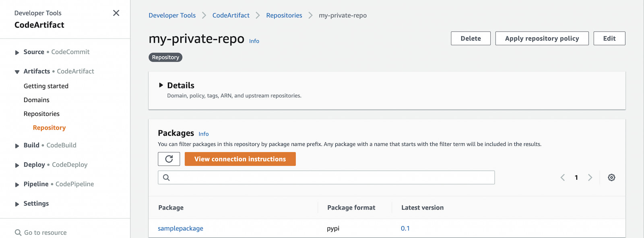644x238 pixels.
Task: Open the packages table settings gear
Action: click(611, 177)
